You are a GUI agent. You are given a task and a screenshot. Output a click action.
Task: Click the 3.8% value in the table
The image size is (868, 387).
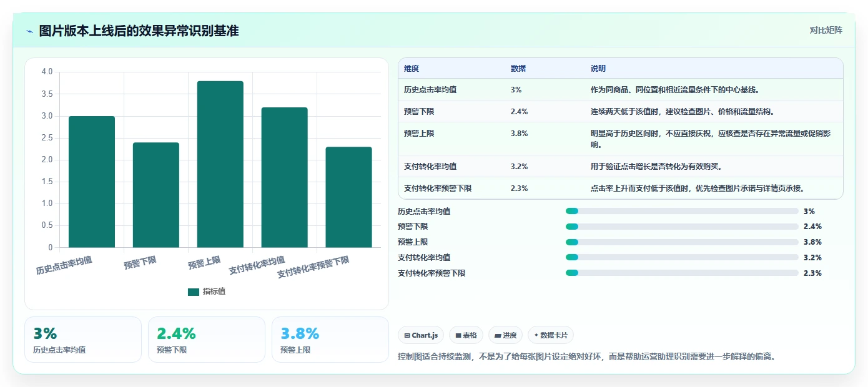point(520,134)
